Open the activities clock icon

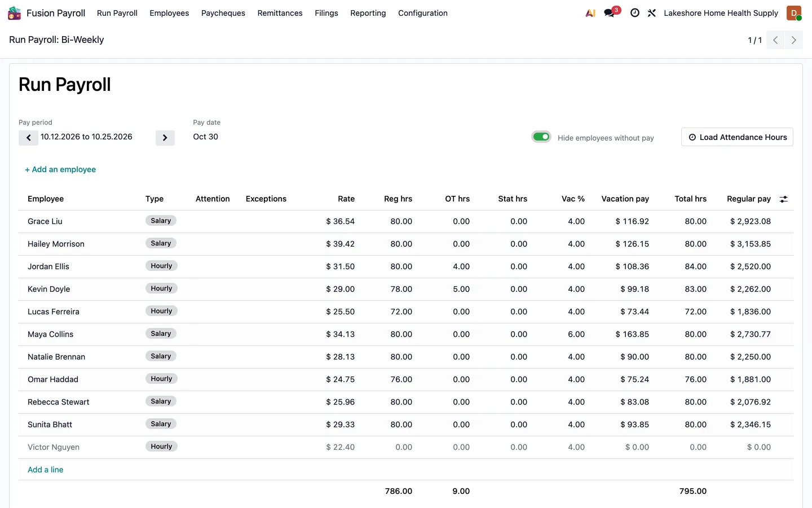[x=635, y=13]
